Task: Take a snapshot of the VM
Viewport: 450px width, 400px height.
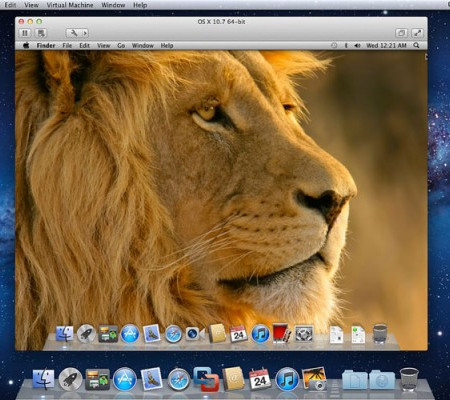Action: 41,33
